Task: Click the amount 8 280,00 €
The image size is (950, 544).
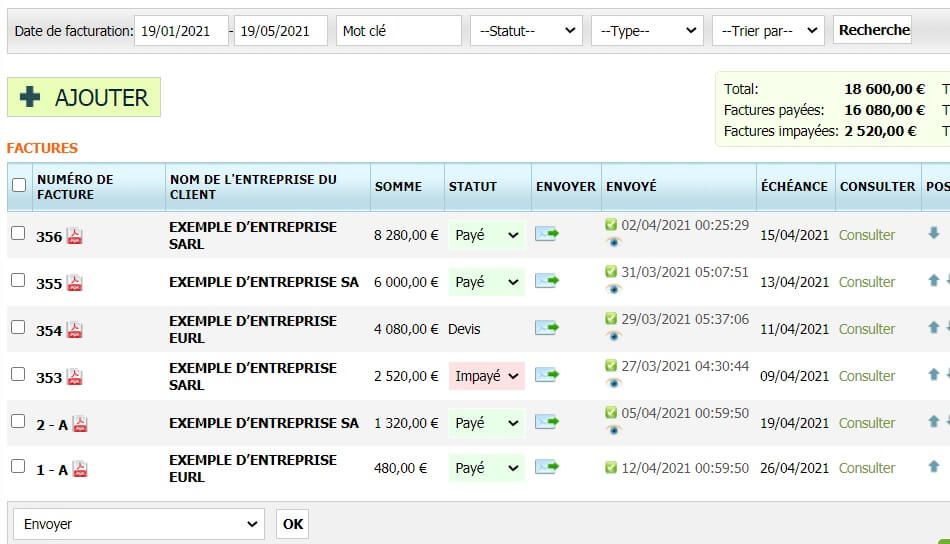Action: [406, 235]
